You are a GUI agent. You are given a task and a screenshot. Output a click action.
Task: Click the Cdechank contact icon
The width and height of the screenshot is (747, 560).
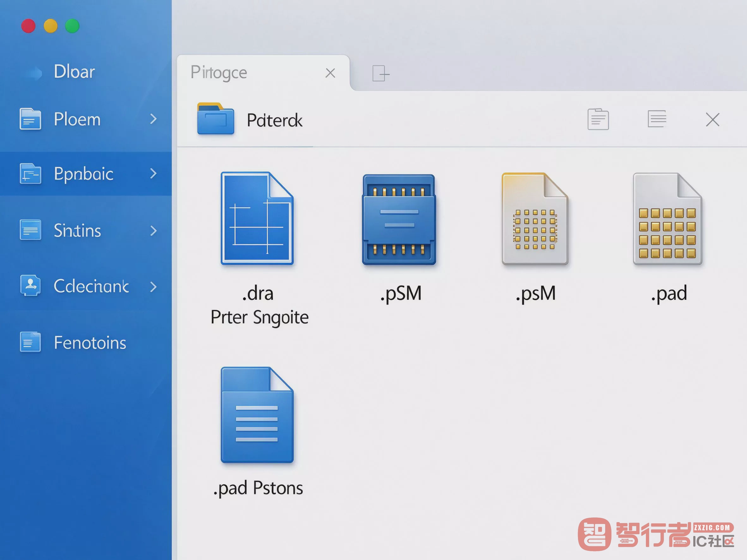pos(30,286)
